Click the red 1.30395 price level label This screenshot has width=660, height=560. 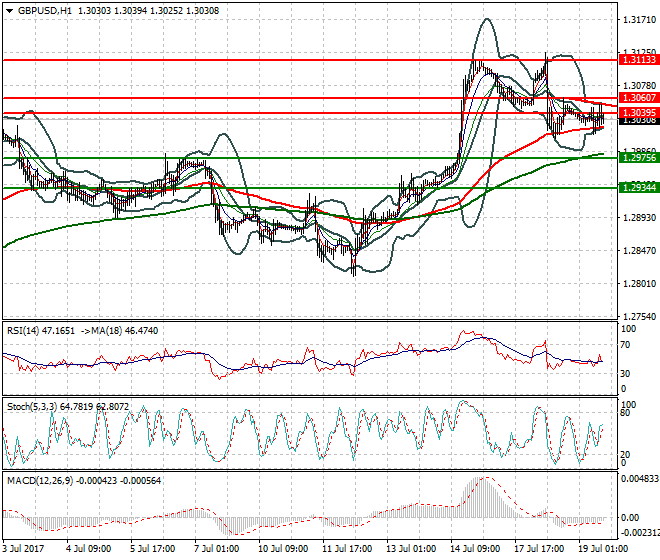pyautogui.click(x=639, y=113)
